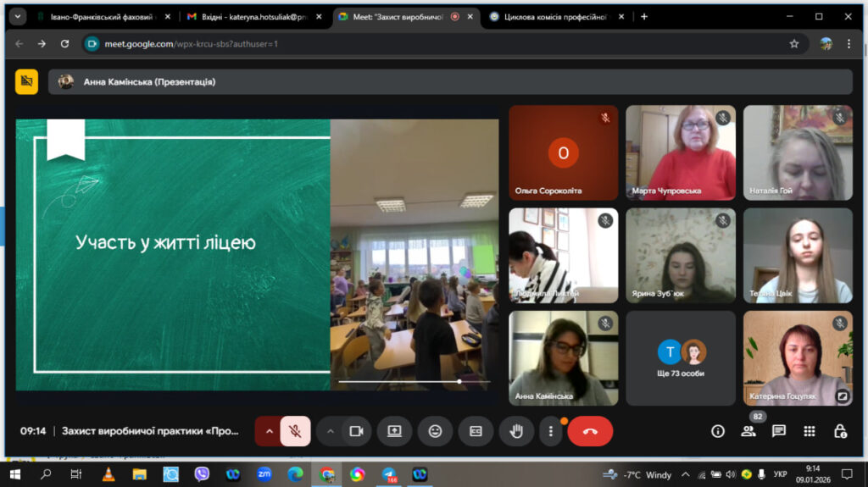Click the slider handle under the classroom video
Viewport: 868px width, 487px height.
459,381
